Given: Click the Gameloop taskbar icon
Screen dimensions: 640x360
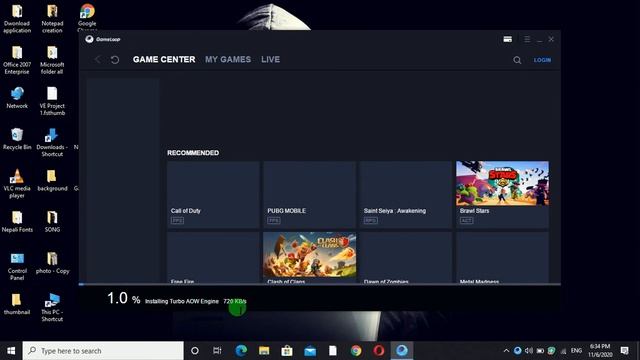Looking at the screenshot, I should [x=402, y=351].
